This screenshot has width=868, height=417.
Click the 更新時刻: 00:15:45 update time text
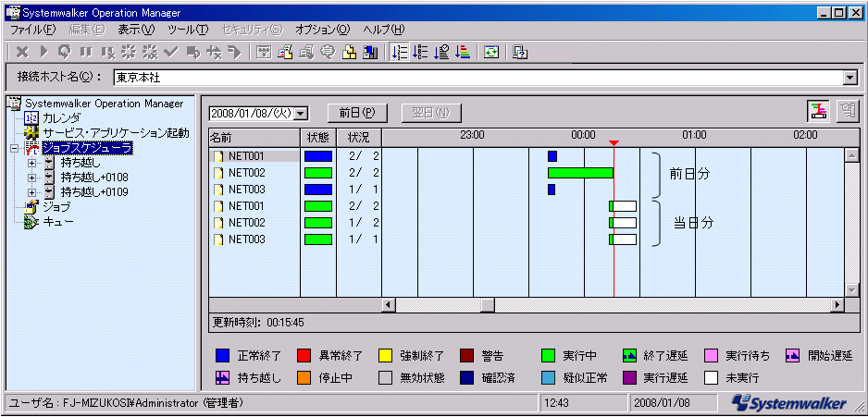258,322
